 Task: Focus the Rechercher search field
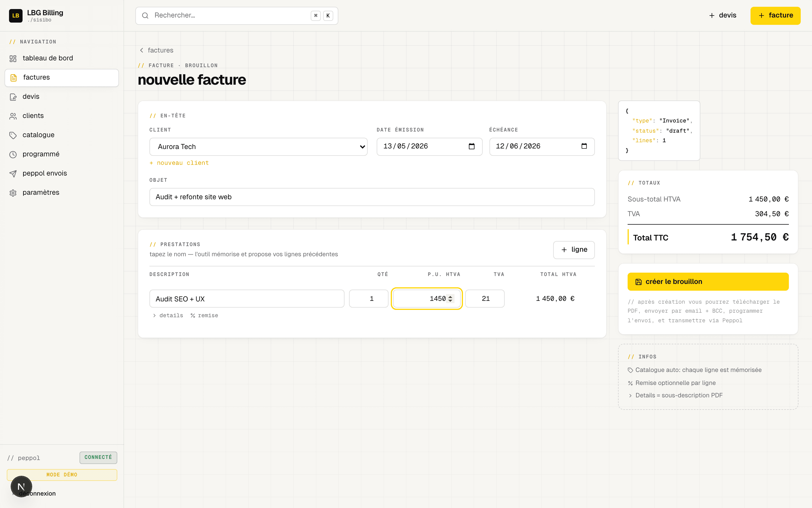coord(237,16)
